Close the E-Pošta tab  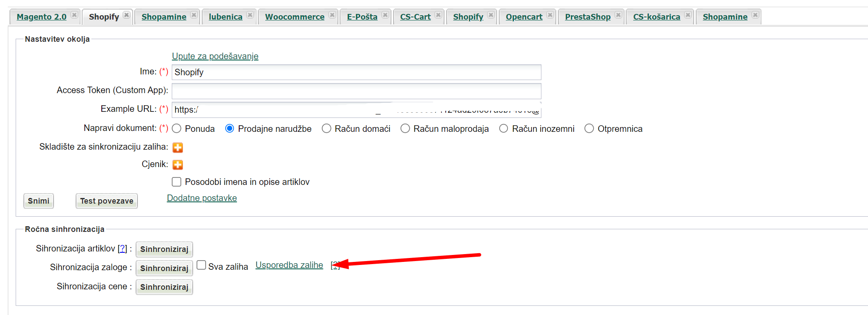385,15
